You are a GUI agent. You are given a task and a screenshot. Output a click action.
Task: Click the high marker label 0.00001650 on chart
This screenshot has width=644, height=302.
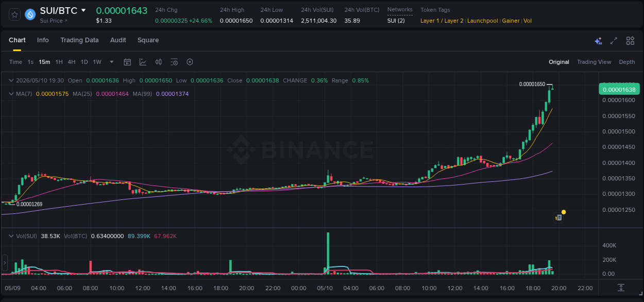(x=532, y=84)
